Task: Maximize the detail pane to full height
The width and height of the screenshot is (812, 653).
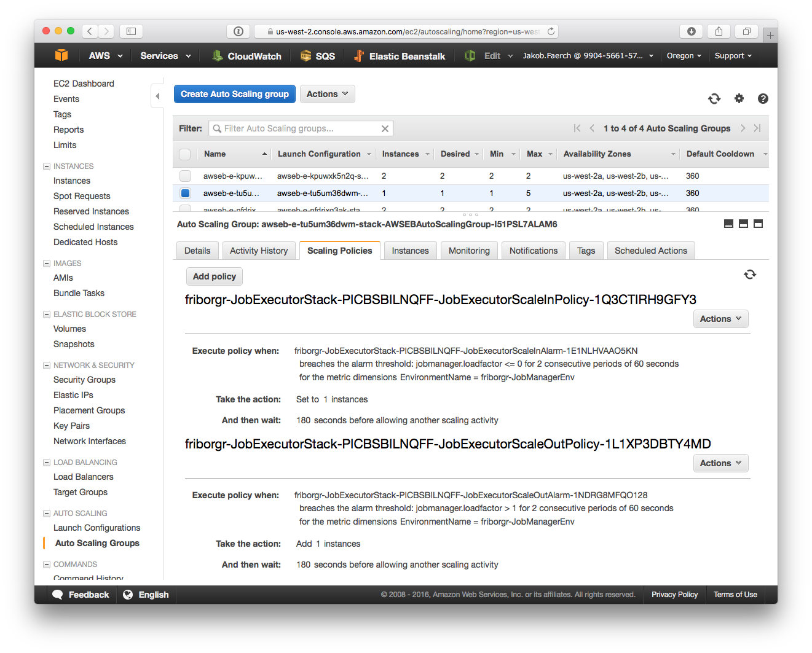Action: point(758,224)
